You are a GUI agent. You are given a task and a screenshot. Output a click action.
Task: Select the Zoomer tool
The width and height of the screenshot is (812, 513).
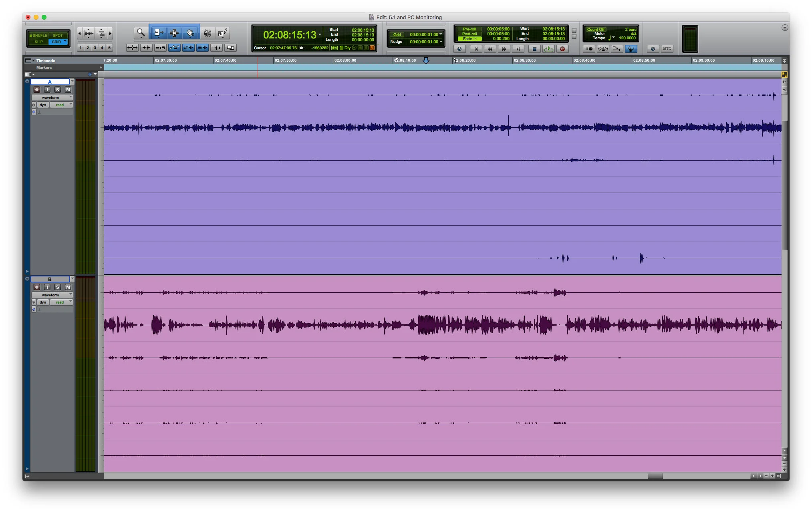(x=140, y=32)
